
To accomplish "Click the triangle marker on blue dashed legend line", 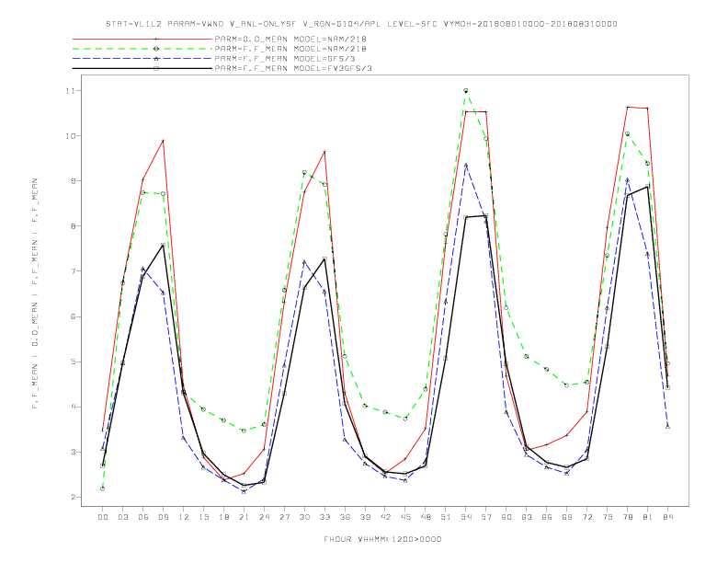I will [x=156, y=59].
